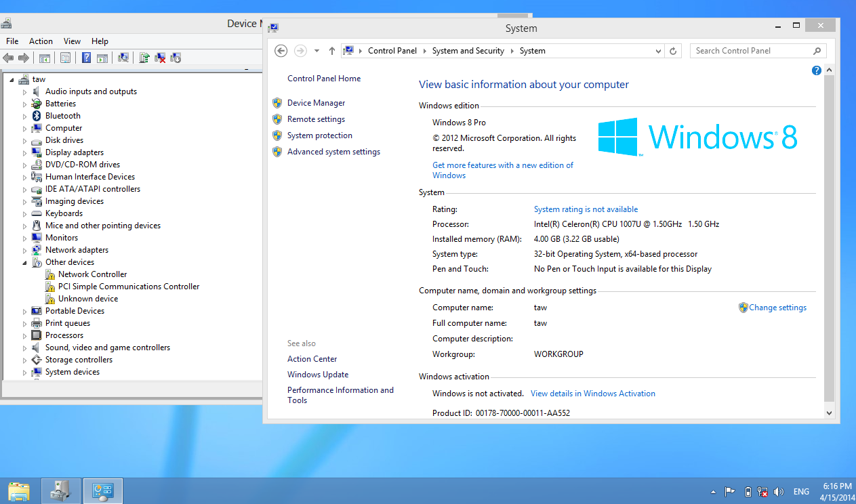Open the Action menu in Device Manager
The width and height of the screenshot is (856, 504).
[41, 41]
